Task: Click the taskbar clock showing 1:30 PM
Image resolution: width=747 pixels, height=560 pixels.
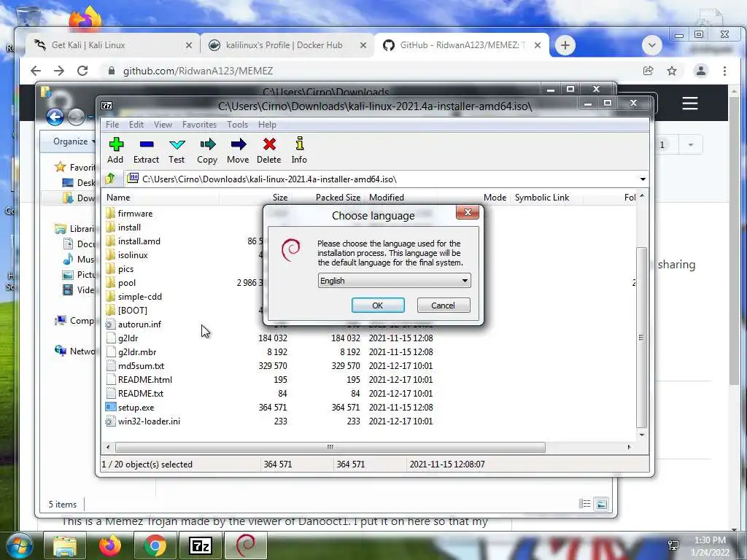Action: point(710,545)
